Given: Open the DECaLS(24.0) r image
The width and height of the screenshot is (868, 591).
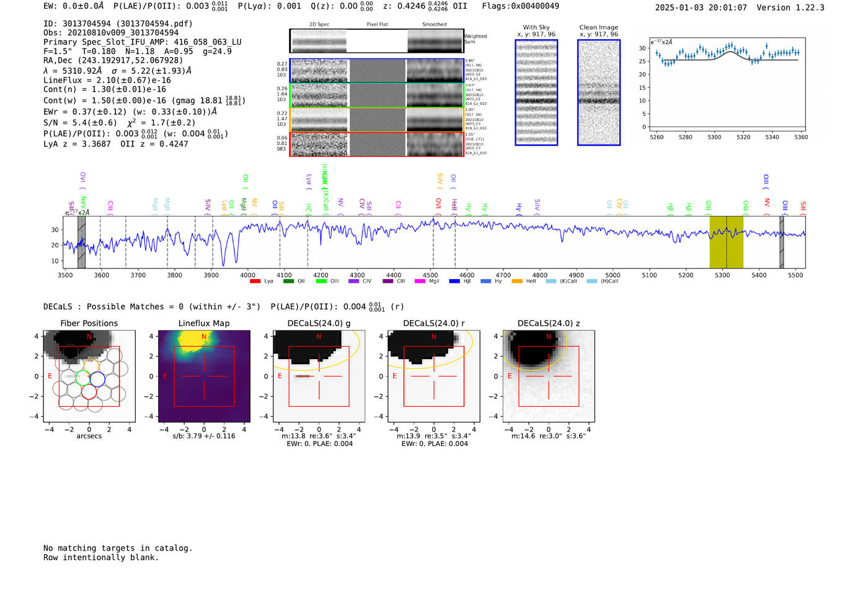Looking at the screenshot, I should [433, 376].
